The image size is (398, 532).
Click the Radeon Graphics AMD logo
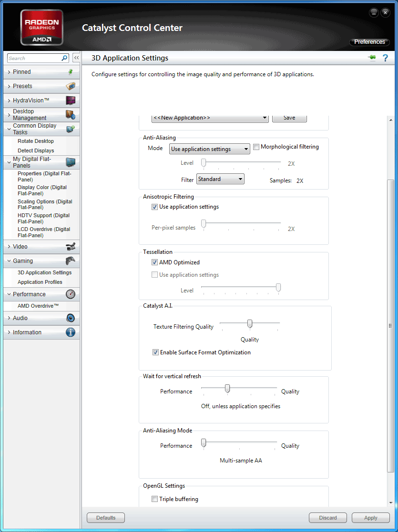(x=42, y=27)
